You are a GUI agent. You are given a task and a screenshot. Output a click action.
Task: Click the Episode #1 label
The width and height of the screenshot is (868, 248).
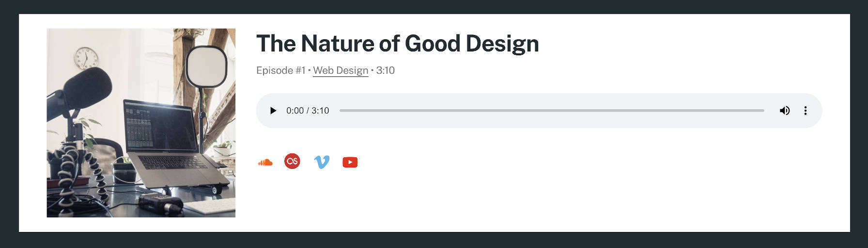point(280,70)
